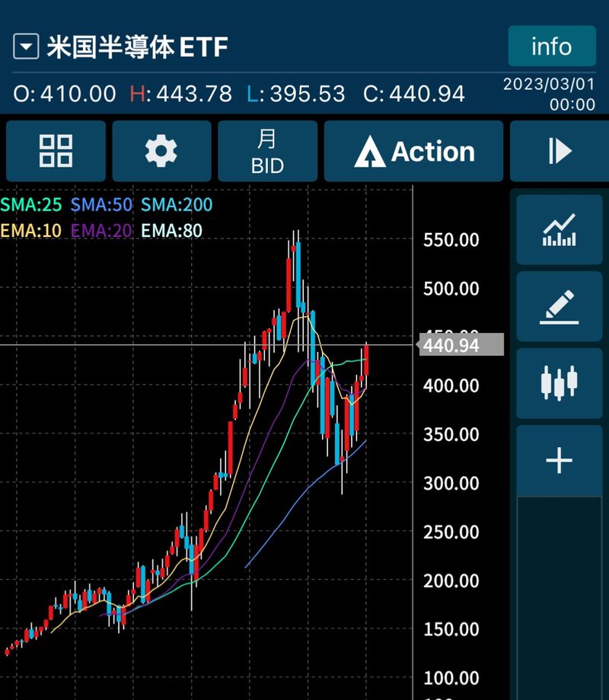Toggle the SMA:200 indicator label
The width and height of the screenshot is (609, 700).
177,205
